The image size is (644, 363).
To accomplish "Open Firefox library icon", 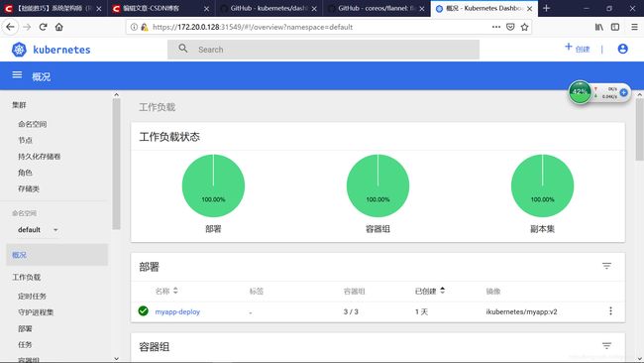I will pyautogui.click(x=599, y=27).
